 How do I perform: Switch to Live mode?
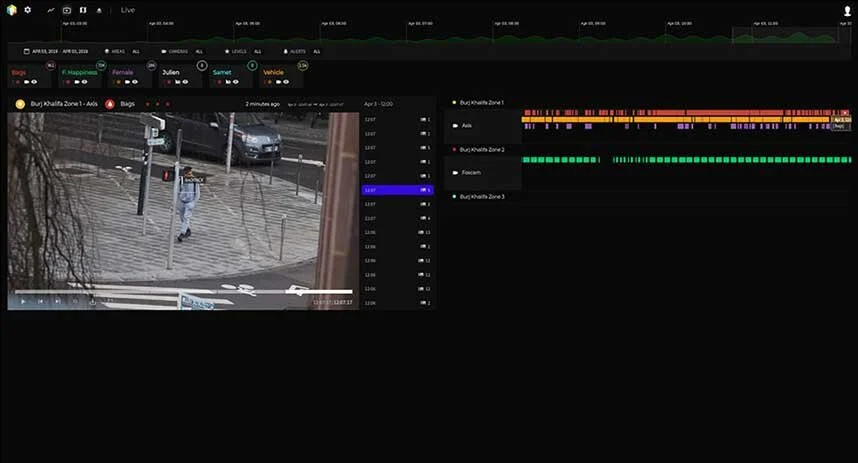(x=127, y=10)
